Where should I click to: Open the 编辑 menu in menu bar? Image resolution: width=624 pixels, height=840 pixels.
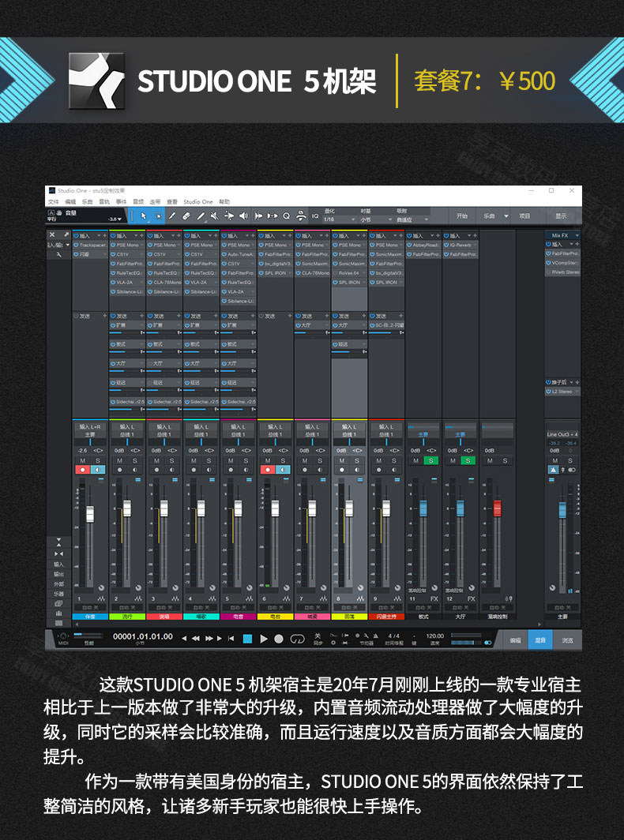point(70,202)
